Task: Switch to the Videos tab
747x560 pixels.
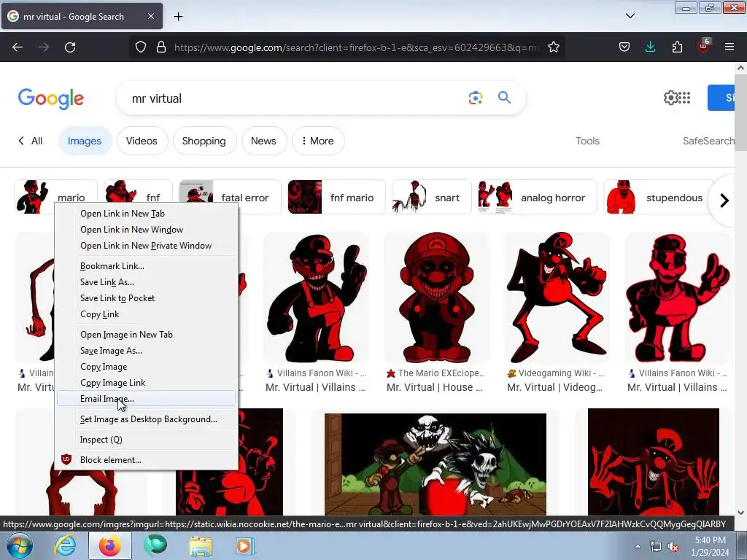Action: (142, 141)
